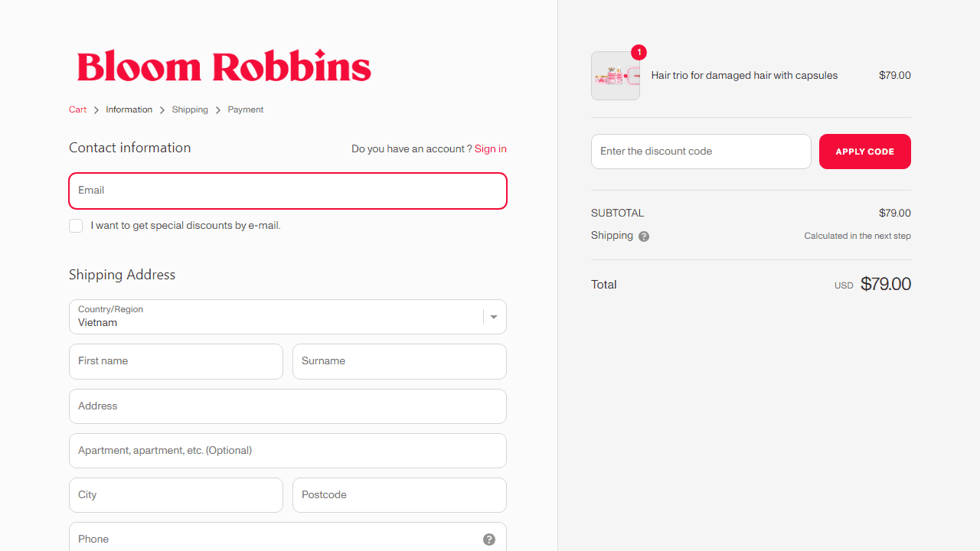980x551 pixels.
Task: Open the hair trio product thumbnail
Action: [616, 76]
